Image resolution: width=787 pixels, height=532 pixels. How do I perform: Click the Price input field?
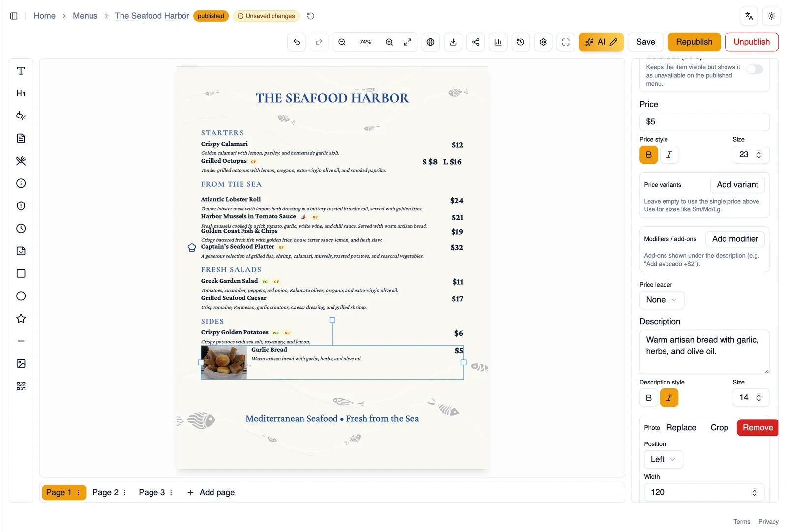pyautogui.click(x=704, y=122)
